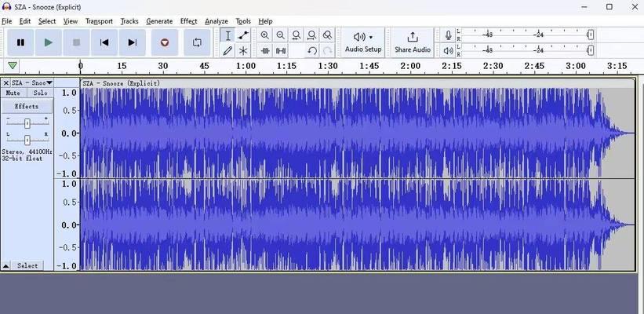Start playback with the green Play button
This screenshot has height=314, width=644.
pos(49,42)
